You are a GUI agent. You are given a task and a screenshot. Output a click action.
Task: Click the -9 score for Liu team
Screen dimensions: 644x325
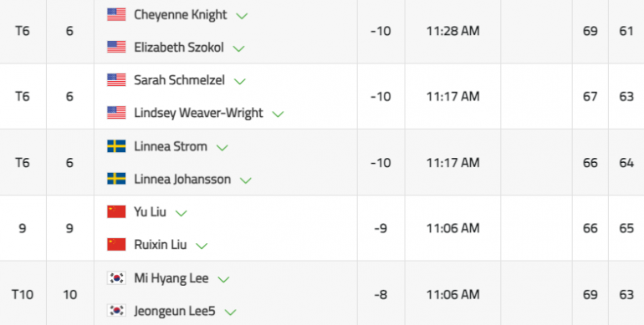(381, 228)
